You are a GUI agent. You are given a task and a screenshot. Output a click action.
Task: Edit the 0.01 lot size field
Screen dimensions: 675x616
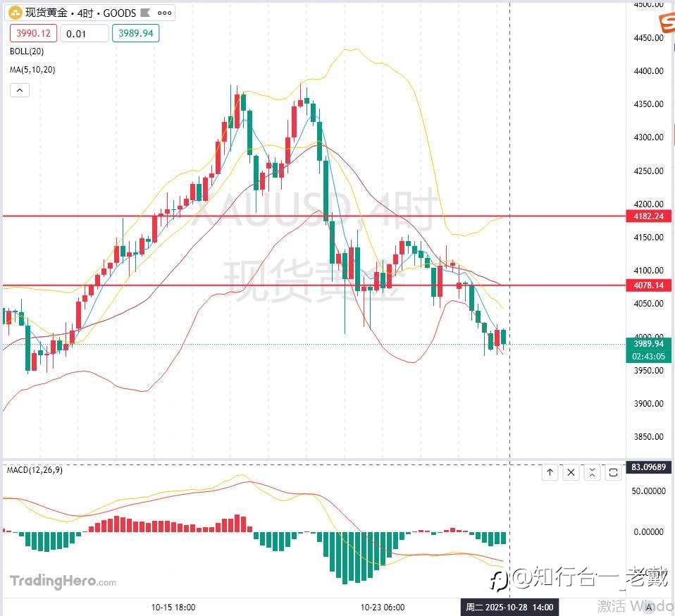click(85, 33)
